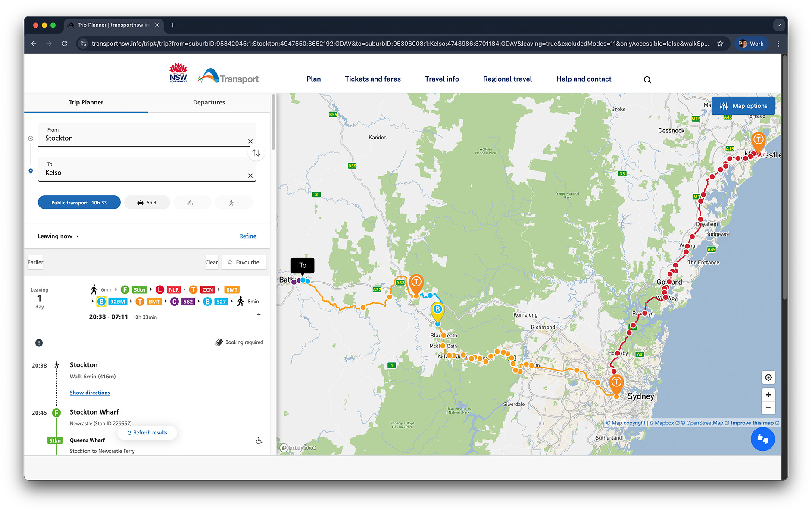Image resolution: width=812 pixels, height=512 pixels.
Task: Click the Stockton Wharf ferry F stop icon
Action: tap(56, 413)
